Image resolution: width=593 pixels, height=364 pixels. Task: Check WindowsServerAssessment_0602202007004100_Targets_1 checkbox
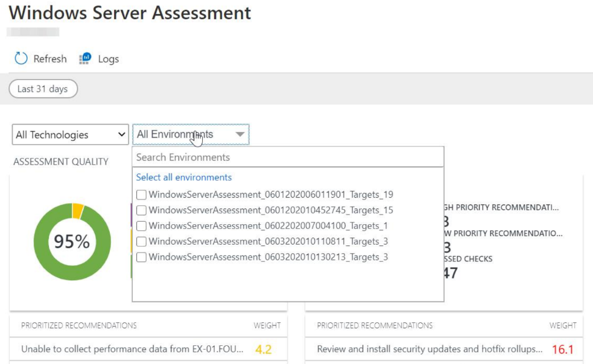(141, 225)
